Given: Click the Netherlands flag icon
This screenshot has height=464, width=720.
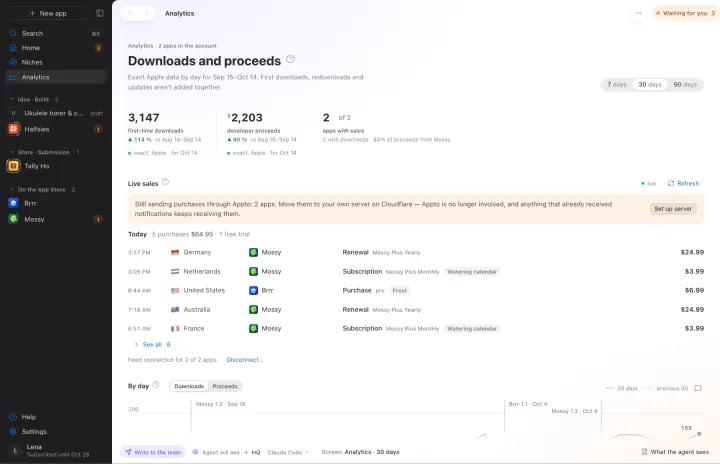Looking at the screenshot, I should pos(175,272).
